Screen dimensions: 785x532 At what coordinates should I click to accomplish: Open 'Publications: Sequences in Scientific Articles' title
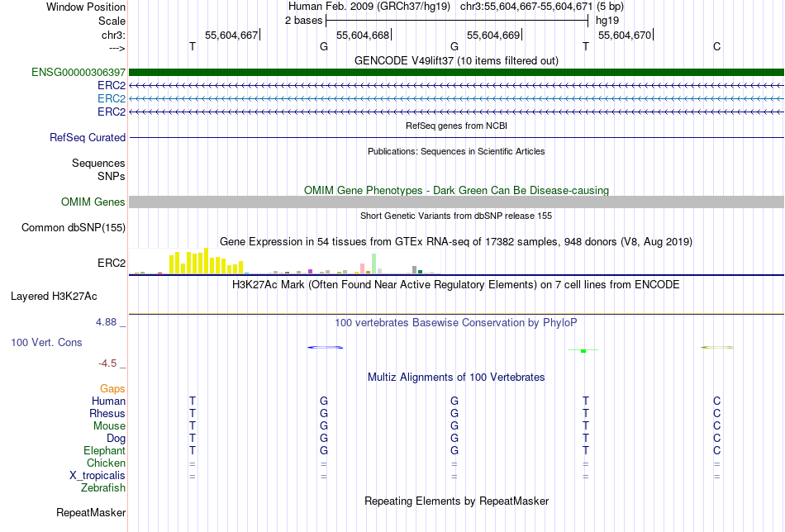(x=456, y=151)
